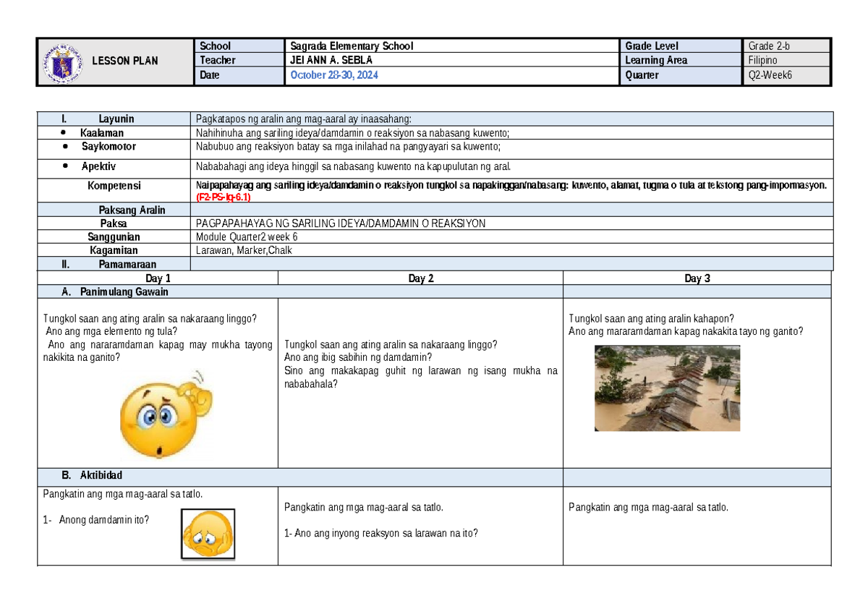Click the 'Kompetensi' label
Screen dimensions: 868x614
[114, 186]
